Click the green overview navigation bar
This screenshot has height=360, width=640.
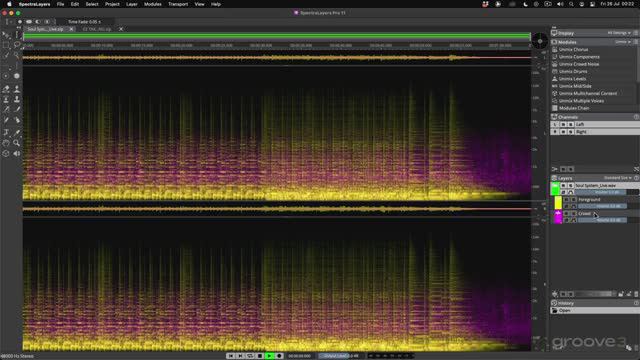(x=277, y=37)
